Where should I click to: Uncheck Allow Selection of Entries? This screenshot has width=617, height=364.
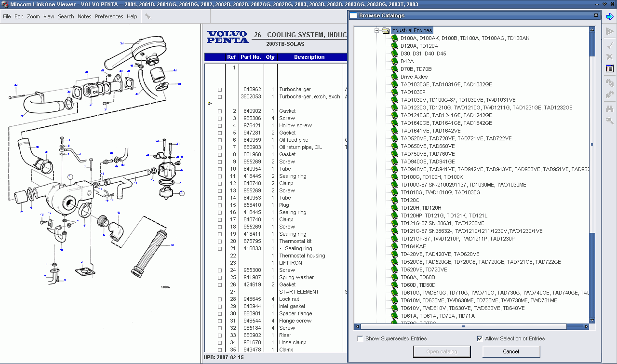tap(480, 338)
